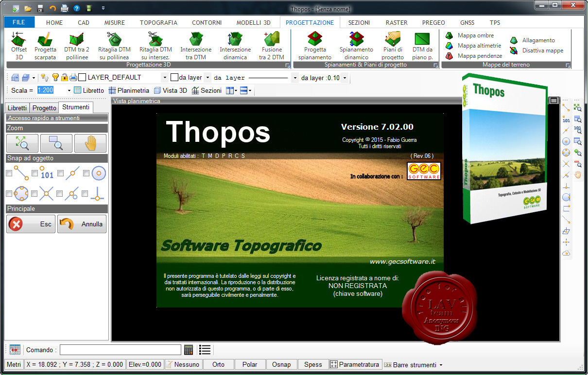588x375 pixels.
Task: Toggle circle center snap checkbox
Action: pyautogui.click(x=86, y=173)
